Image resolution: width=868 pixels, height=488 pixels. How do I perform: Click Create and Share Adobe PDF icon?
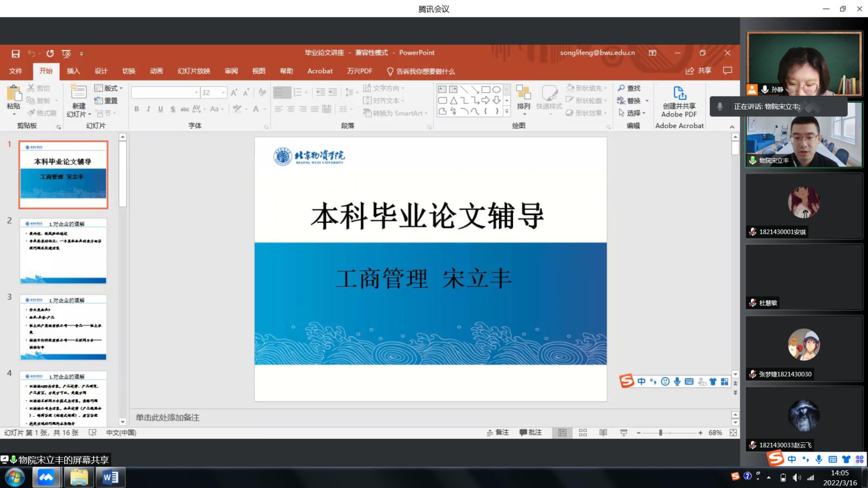pyautogui.click(x=679, y=101)
